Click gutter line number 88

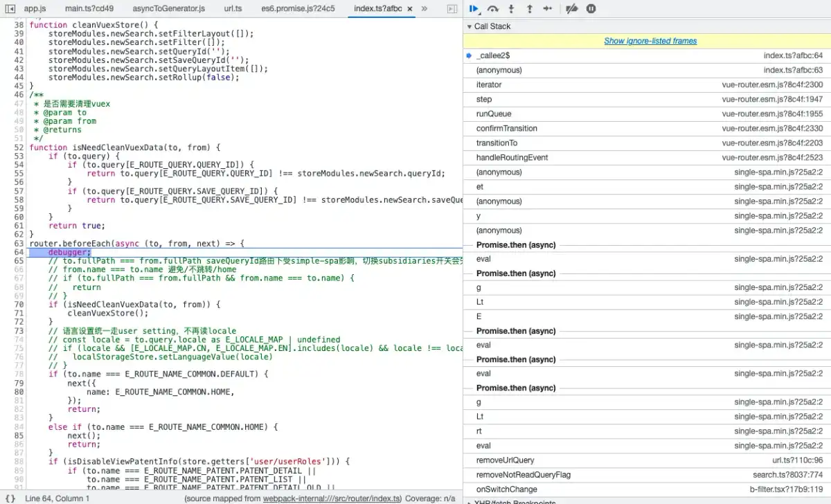pos(19,462)
